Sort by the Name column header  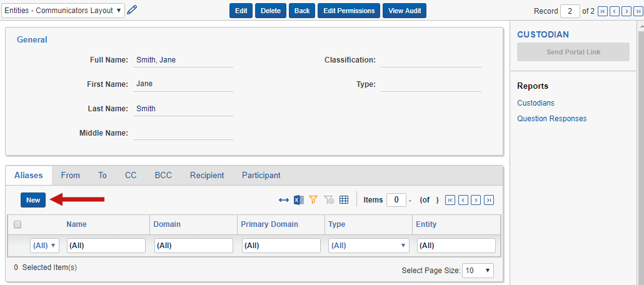pyautogui.click(x=76, y=224)
